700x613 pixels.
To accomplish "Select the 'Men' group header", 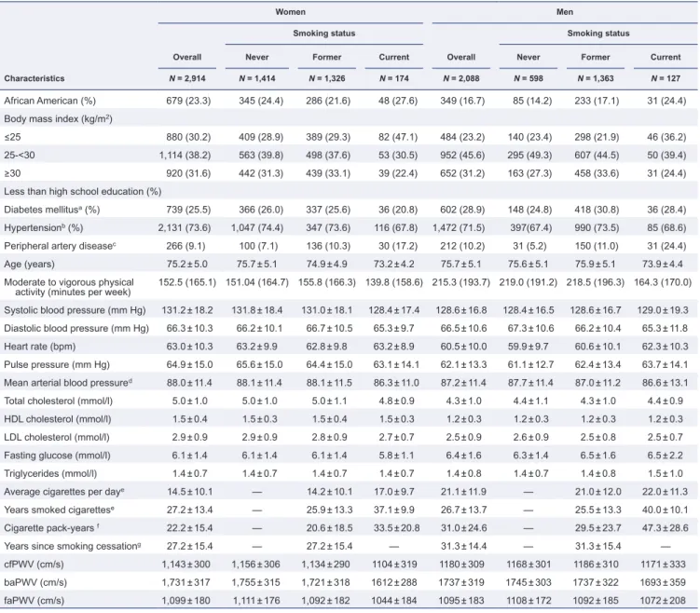I will point(564,12).
